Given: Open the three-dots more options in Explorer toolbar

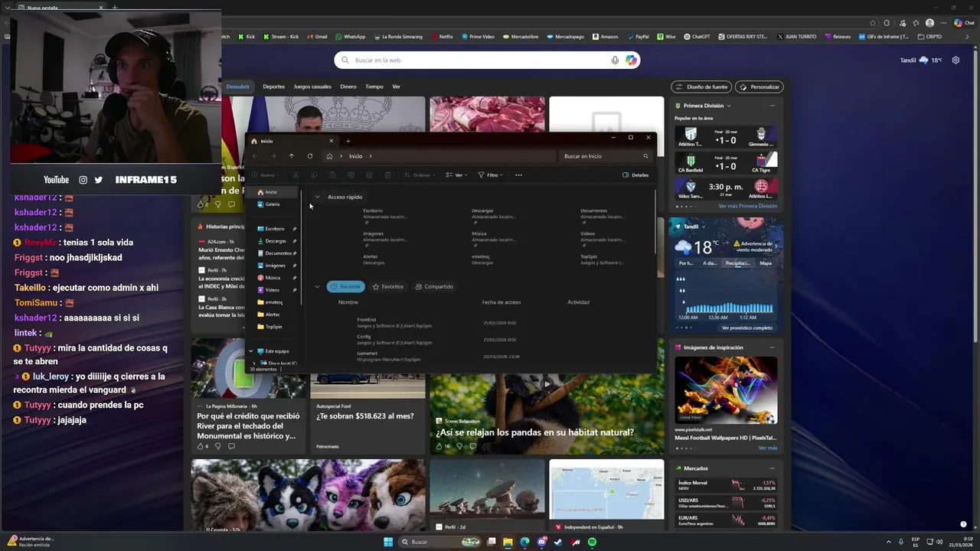Looking at the screenshot, I should tap(518, 175).
